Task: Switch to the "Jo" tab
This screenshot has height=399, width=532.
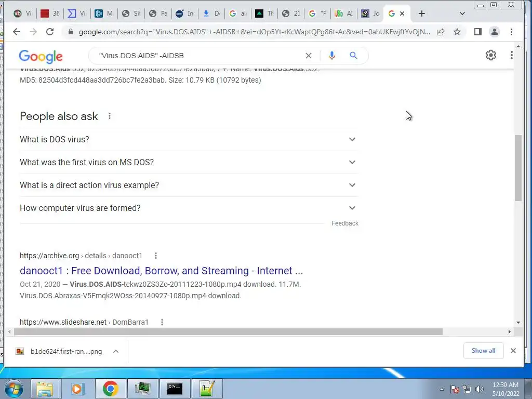Action: 370,14
